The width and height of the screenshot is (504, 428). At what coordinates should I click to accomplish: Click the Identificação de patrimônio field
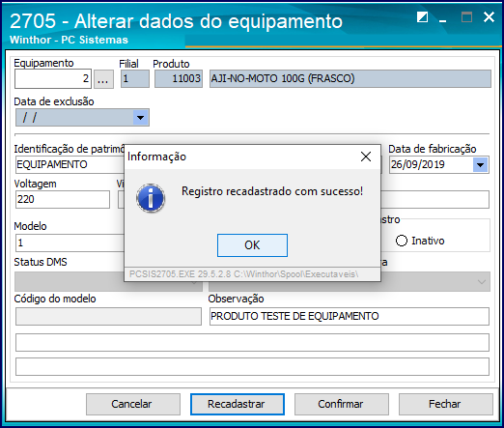coord(70,164)
